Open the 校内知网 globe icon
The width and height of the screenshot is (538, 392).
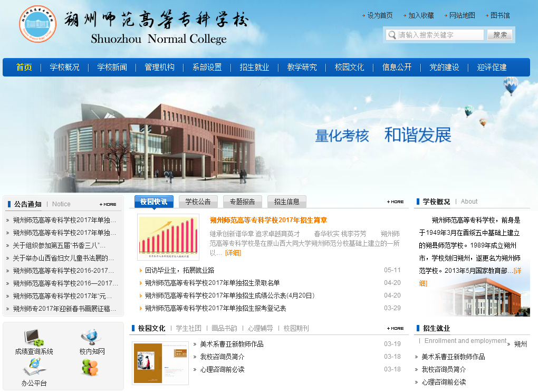(92, 338)
